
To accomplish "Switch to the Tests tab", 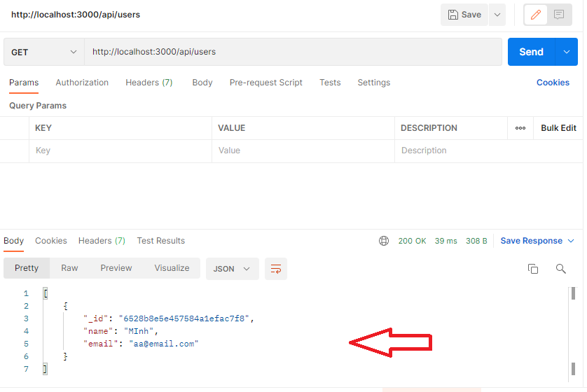I will [x=330, y=83].
